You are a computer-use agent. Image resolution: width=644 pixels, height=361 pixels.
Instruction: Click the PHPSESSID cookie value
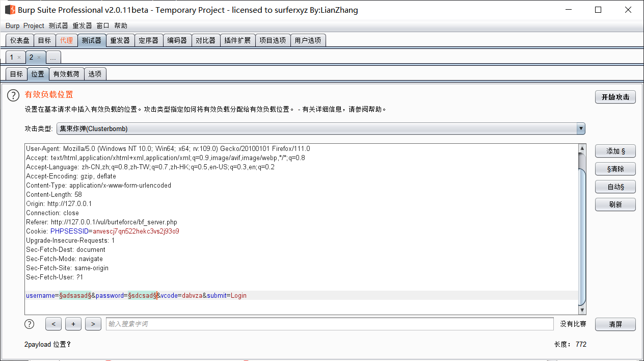tap(136, 231)
